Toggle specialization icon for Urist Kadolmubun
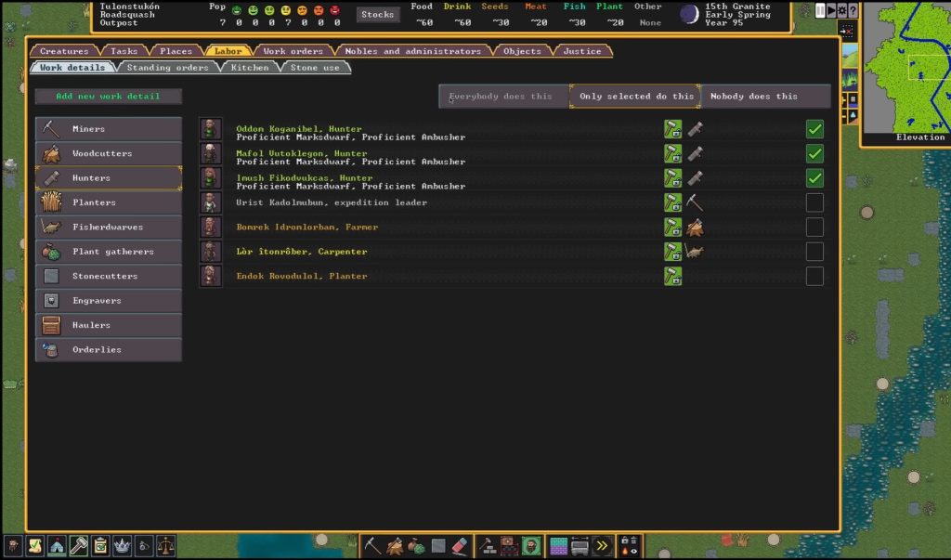Image resolution: width=951 pixels, height=560 pixels. pos(672,202)
